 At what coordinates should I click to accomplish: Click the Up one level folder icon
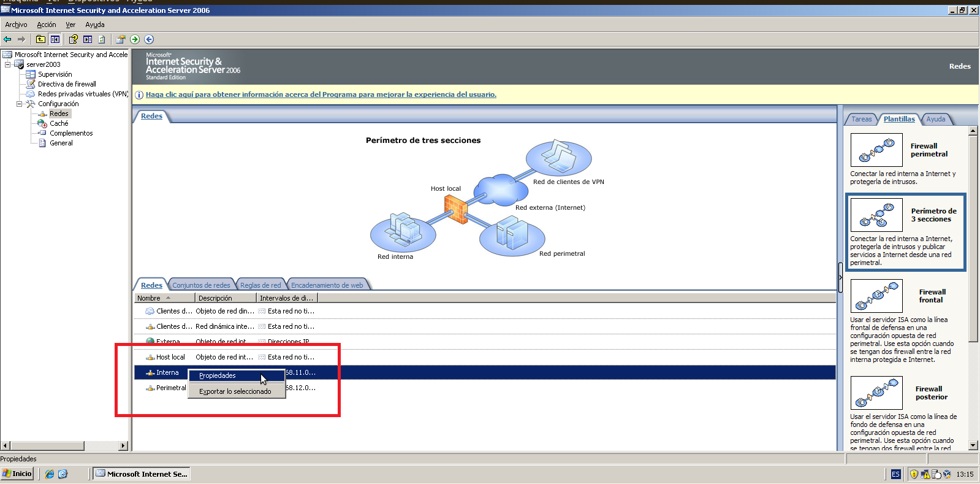40,39
